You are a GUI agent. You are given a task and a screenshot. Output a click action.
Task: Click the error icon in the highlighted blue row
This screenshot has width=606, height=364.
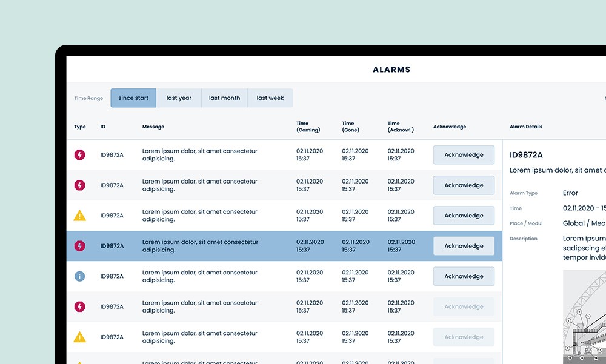(x=79, y=246)
